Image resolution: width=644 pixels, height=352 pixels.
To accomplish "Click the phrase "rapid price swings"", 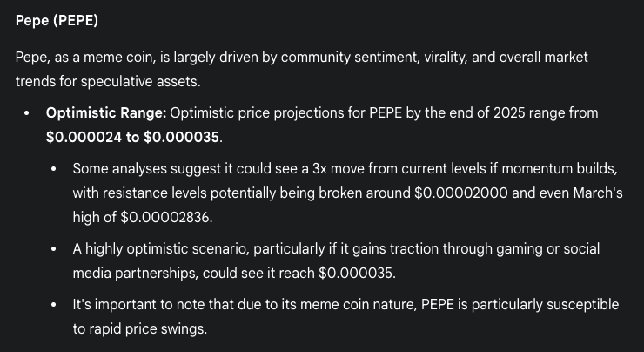I will pyautogui.click(x=148, y=328).
